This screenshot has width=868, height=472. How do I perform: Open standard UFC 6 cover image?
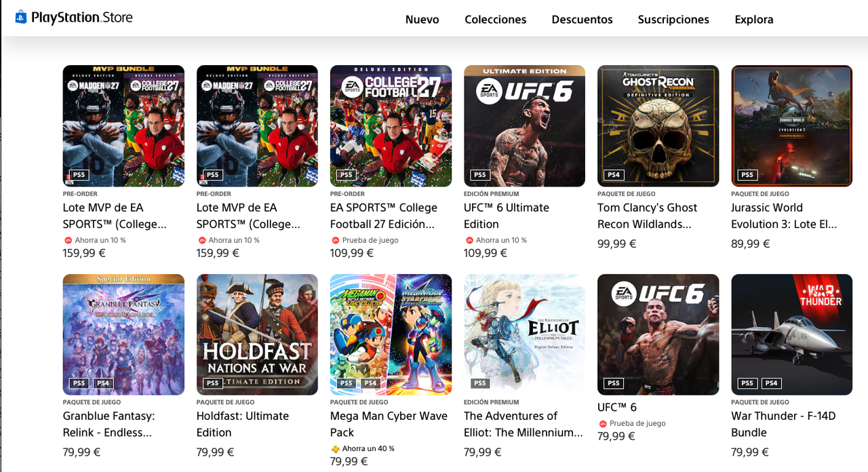[x=658, y=334]
